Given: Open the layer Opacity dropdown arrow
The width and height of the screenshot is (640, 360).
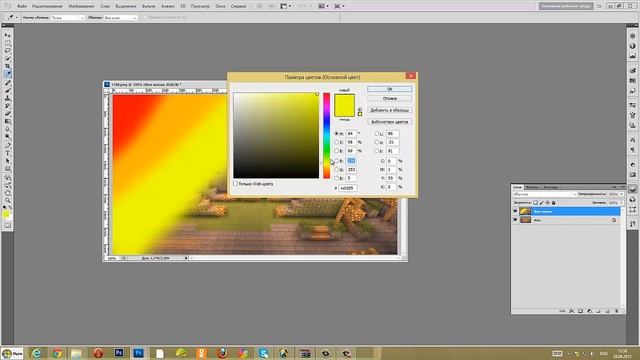Looking at the screenshot, I should pyautogui.click(x=622, y=194).
